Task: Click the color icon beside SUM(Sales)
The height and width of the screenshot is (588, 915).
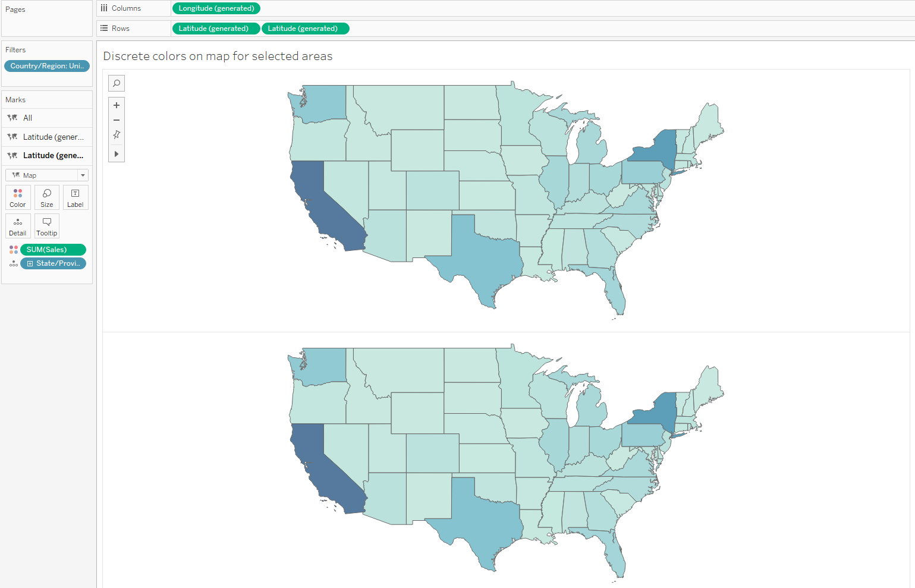Action: (14, 250)
